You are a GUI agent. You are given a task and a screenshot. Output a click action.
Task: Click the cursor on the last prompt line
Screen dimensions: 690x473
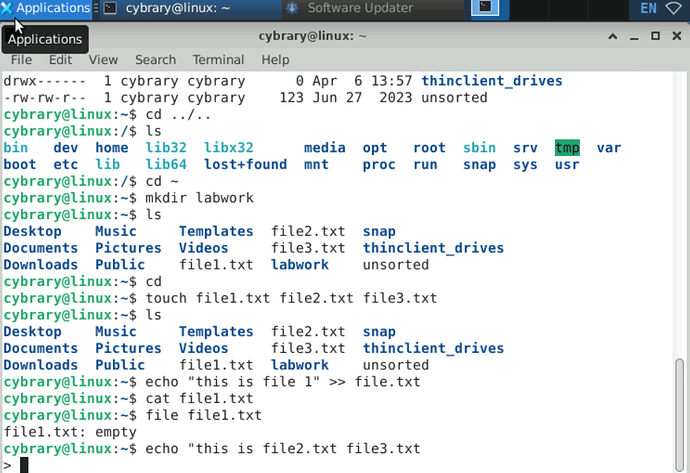click(x=25, y=465)
